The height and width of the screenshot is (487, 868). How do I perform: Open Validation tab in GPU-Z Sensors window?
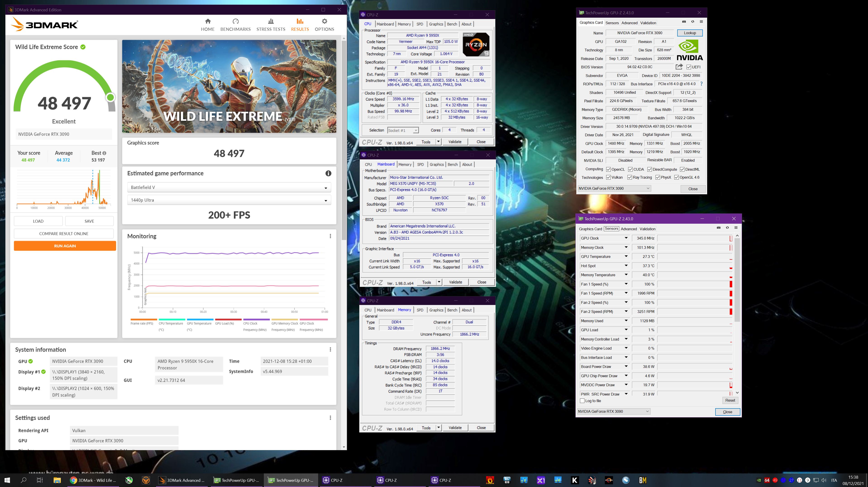(647, 229)
